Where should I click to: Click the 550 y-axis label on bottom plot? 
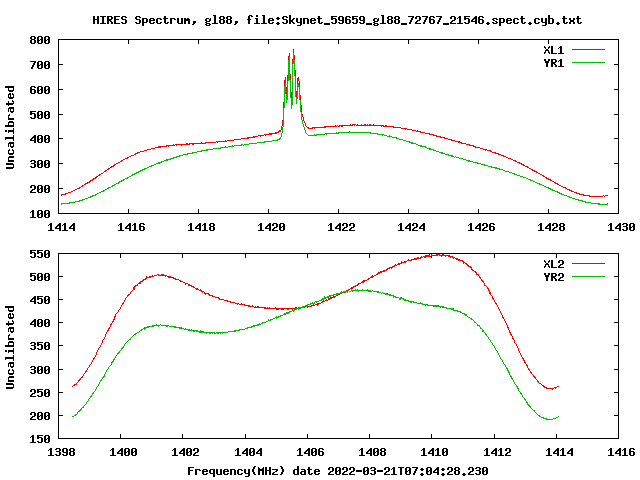40,254
